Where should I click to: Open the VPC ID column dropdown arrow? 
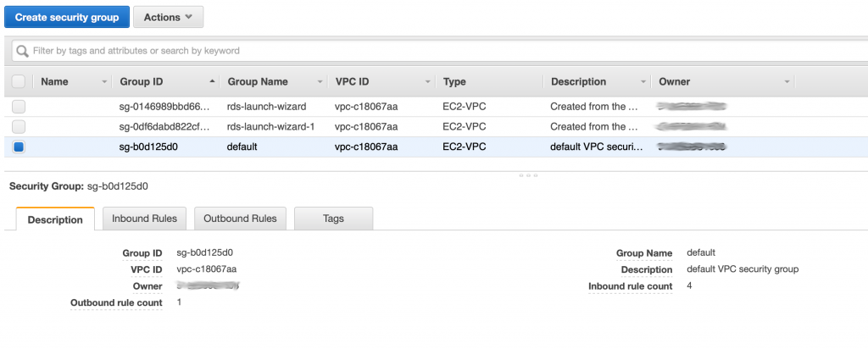click(427, 82)
